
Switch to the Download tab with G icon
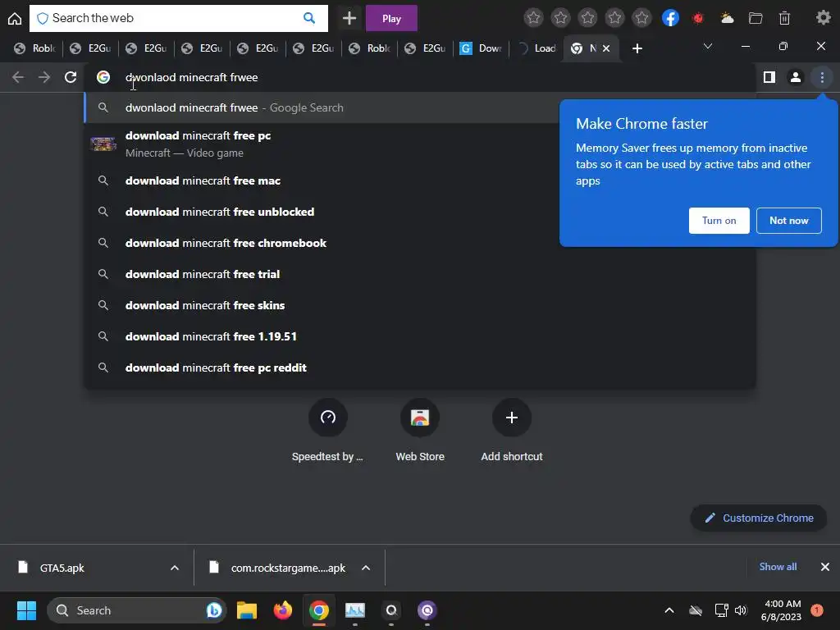click(x=481, y=48)
